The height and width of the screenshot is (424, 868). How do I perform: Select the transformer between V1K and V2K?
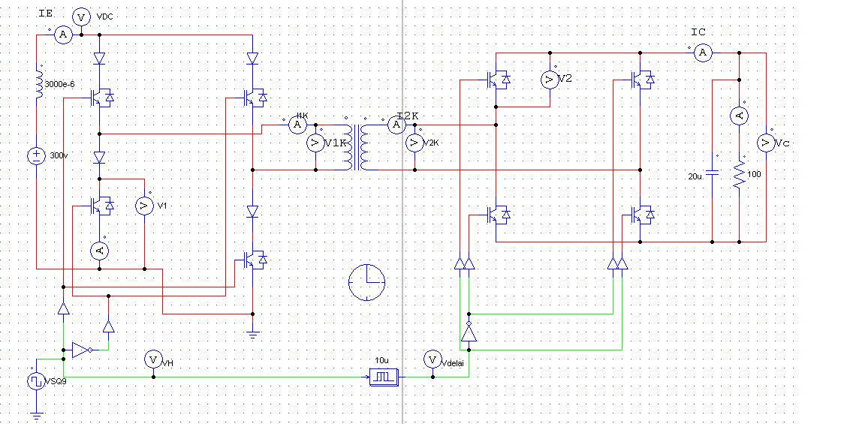357,146
